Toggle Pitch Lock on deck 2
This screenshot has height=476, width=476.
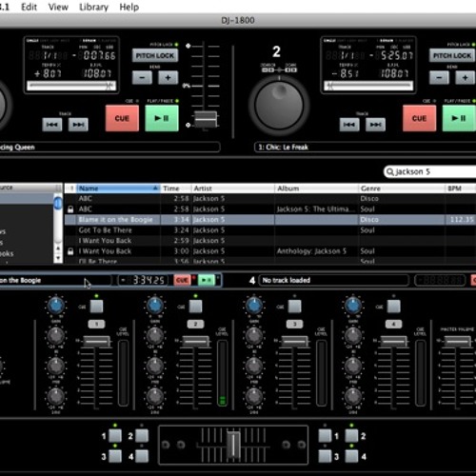pos(452,56)
